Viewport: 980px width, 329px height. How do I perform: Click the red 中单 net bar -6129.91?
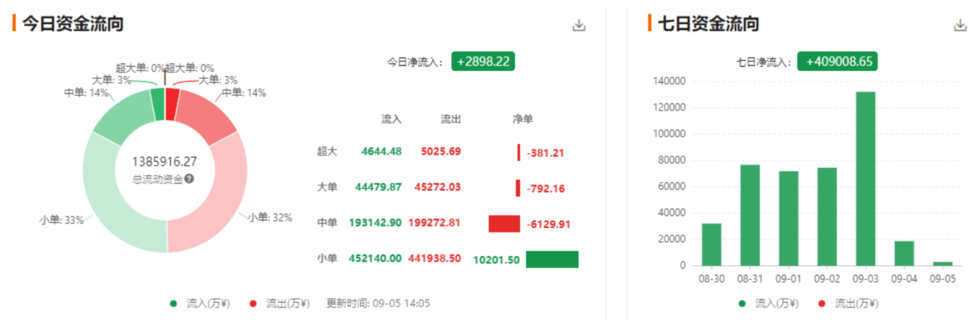pyautogui.click(x=504, y=224)
